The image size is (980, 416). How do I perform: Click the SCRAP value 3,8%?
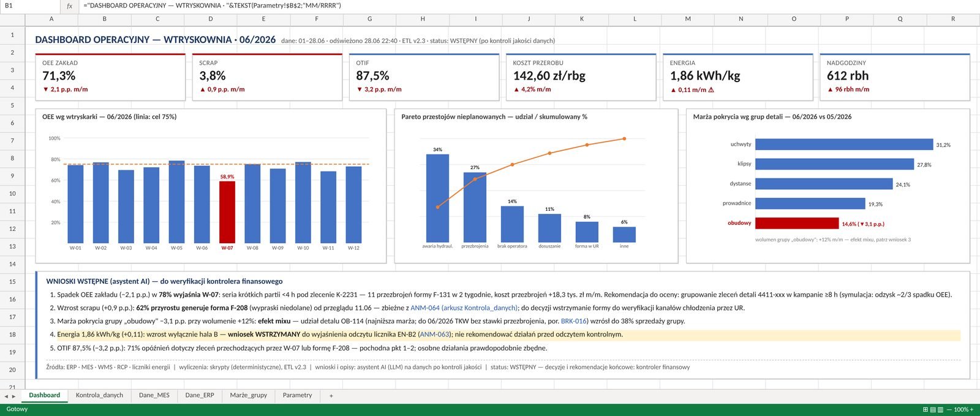[213, 76]
